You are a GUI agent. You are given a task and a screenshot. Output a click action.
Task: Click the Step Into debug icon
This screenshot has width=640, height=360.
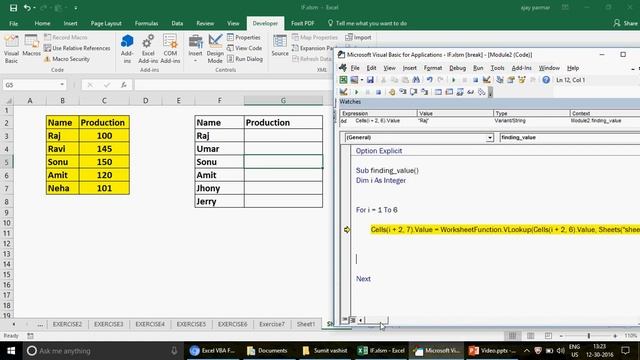coord(403,92)
